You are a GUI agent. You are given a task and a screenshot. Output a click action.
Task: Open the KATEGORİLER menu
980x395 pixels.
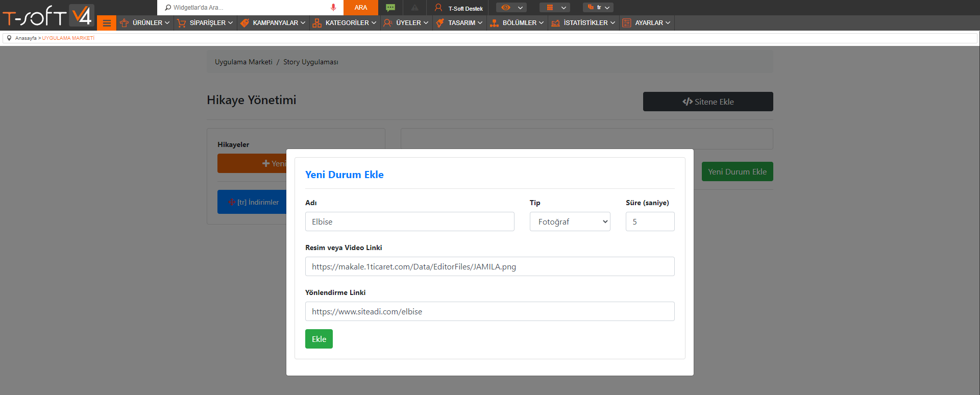coord(345,23)
